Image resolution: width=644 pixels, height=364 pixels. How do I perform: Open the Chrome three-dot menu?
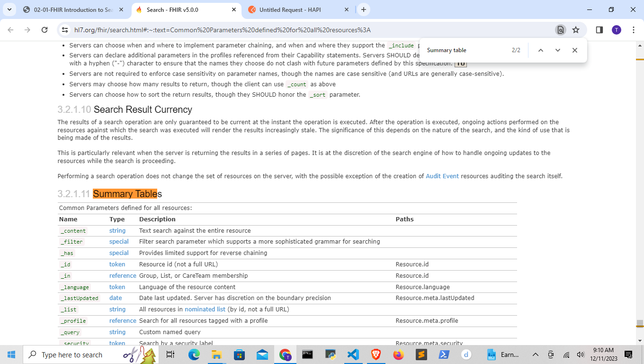(x=634, y=30)
